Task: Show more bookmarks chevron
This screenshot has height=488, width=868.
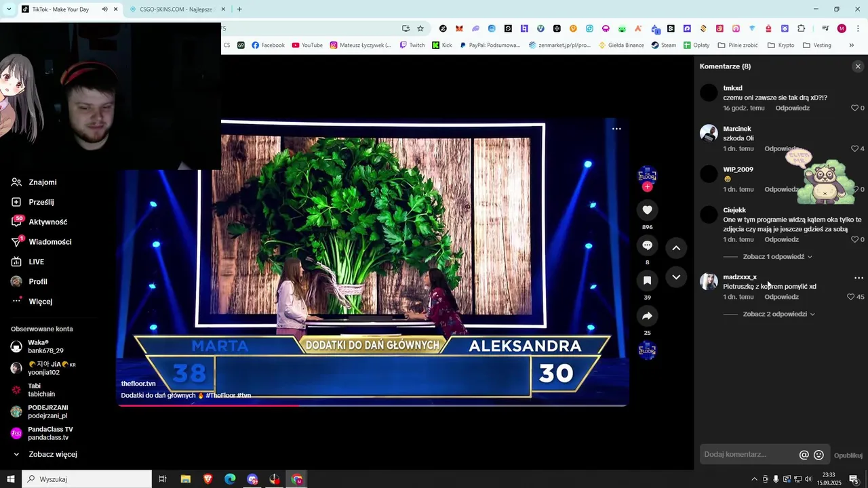Action: click(851, 45)
